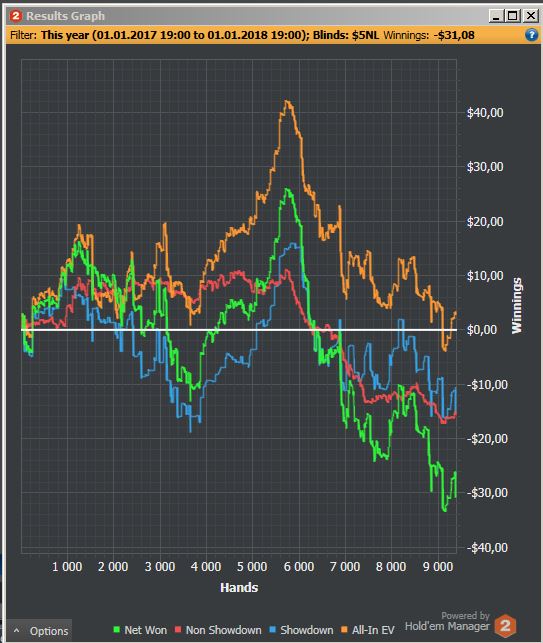
Task: Click the Winnings total -$31,08
Action: (454, 35)
